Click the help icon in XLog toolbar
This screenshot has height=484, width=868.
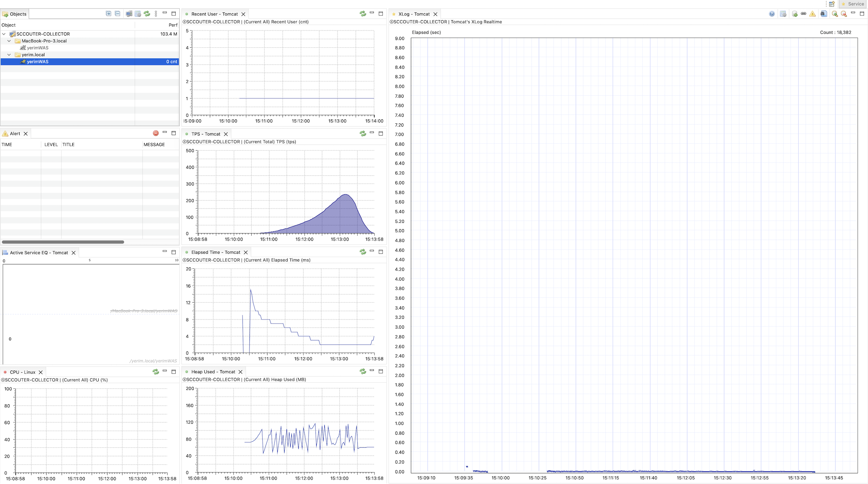772,14
